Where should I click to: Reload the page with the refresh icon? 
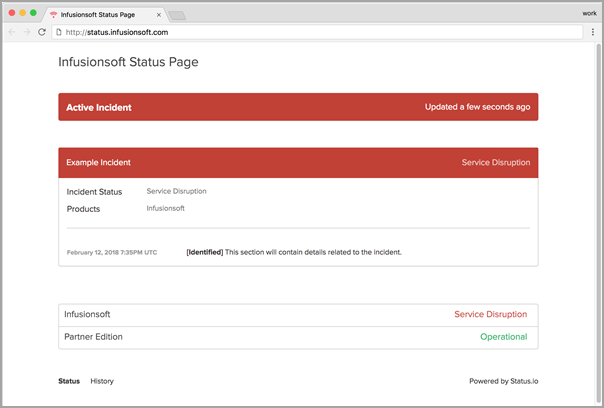tap(42, 32)
